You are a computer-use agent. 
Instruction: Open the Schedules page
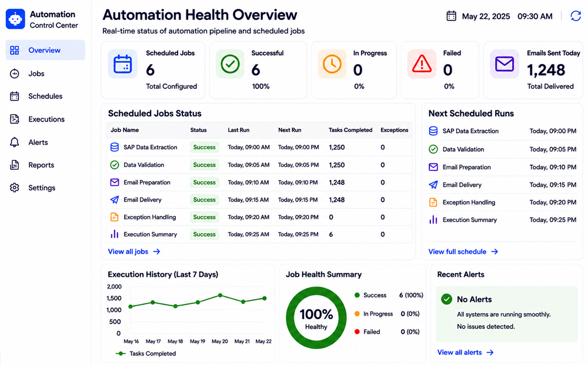(45, 96)
